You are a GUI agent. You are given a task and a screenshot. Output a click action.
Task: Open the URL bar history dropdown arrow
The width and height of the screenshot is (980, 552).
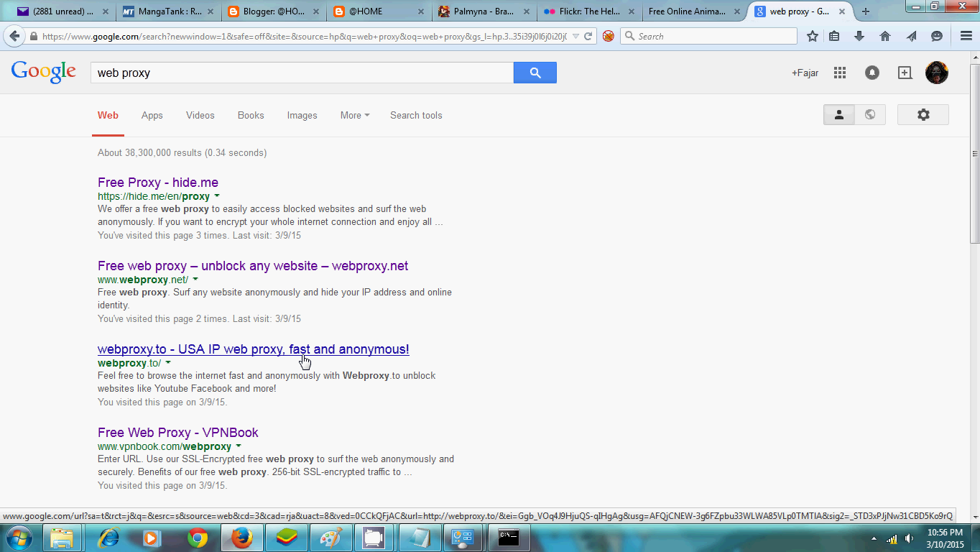[575, 36]
